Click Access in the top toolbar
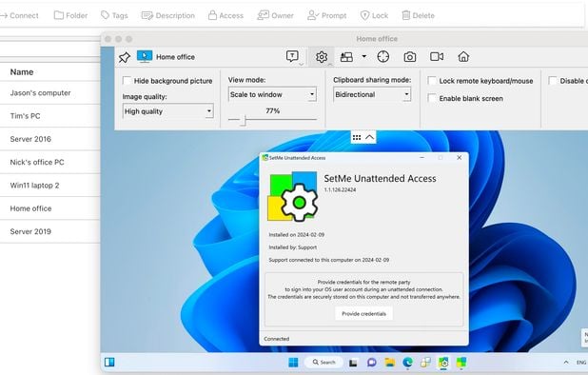588x375 pixels. pos(225,15)
